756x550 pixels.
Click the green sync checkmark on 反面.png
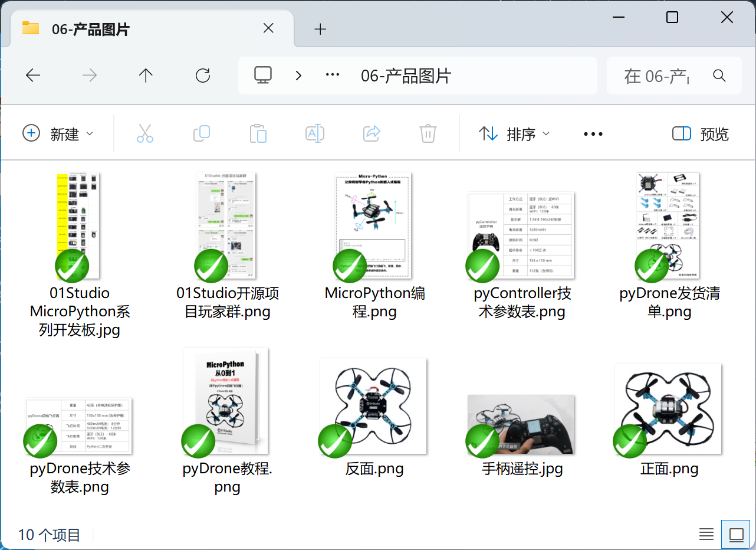tap(335, 441)
